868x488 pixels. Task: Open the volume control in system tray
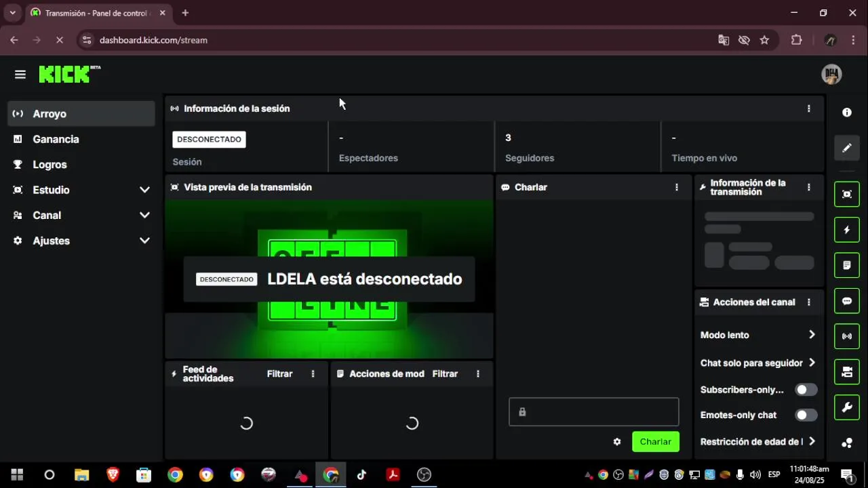[x=755, y=474]
